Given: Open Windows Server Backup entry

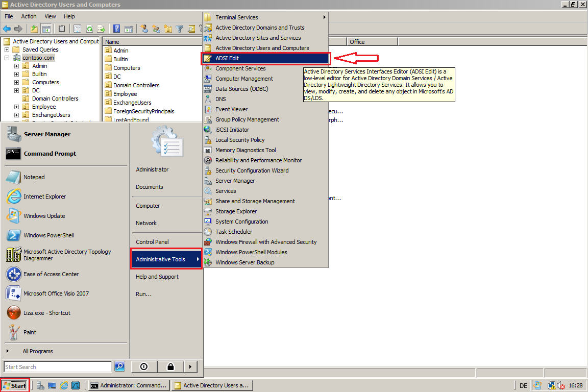Looking at the screenshot, I should 266,262.
